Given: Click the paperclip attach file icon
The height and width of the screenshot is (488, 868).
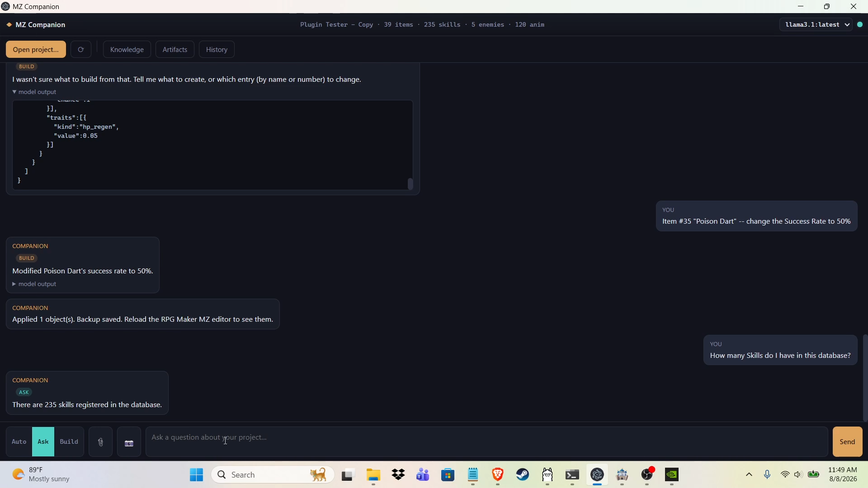Looking at the screenshot, I should [101, 442].
